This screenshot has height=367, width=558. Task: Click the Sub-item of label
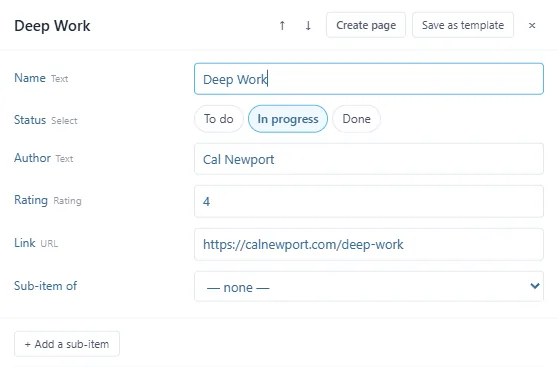(x=46, y=285)
